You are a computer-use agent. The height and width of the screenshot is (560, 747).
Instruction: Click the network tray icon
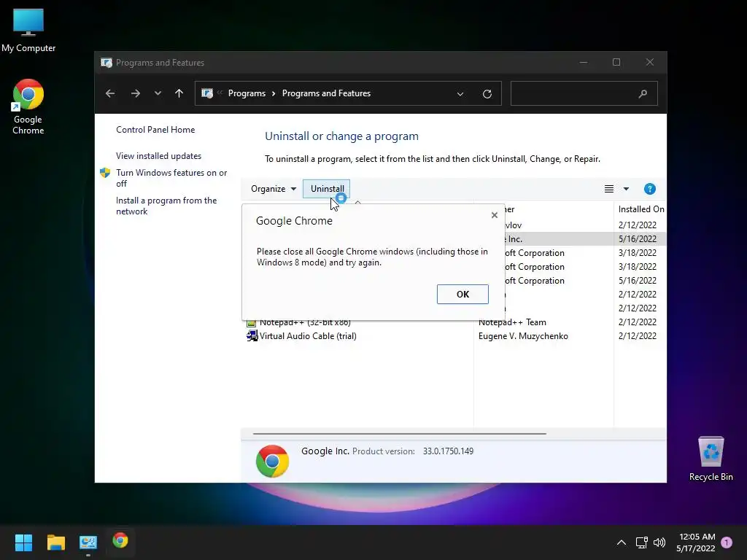click(641, 542)
